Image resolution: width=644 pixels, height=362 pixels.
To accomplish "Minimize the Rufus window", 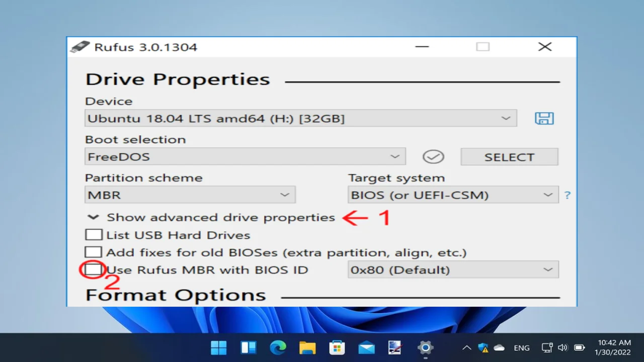I will point(422,47).
